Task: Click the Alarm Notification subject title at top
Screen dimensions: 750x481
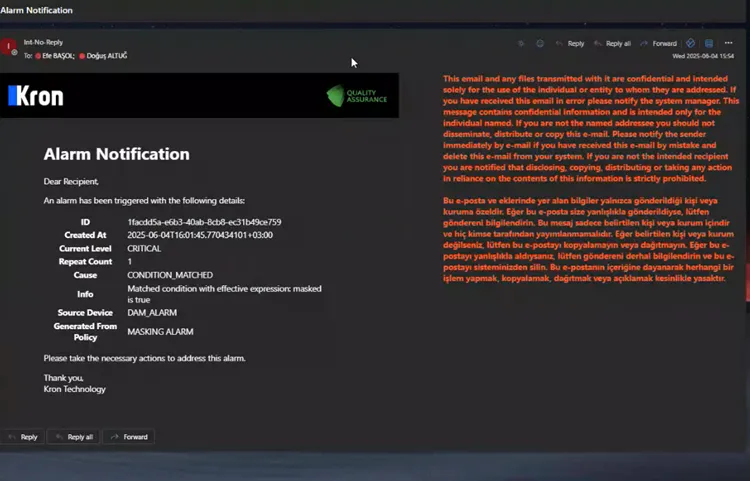Action: tap(36, 10)
